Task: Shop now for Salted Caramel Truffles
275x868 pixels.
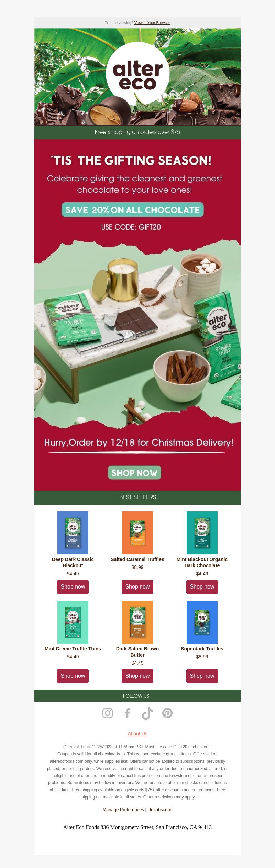Action: [x=137, y=587]
